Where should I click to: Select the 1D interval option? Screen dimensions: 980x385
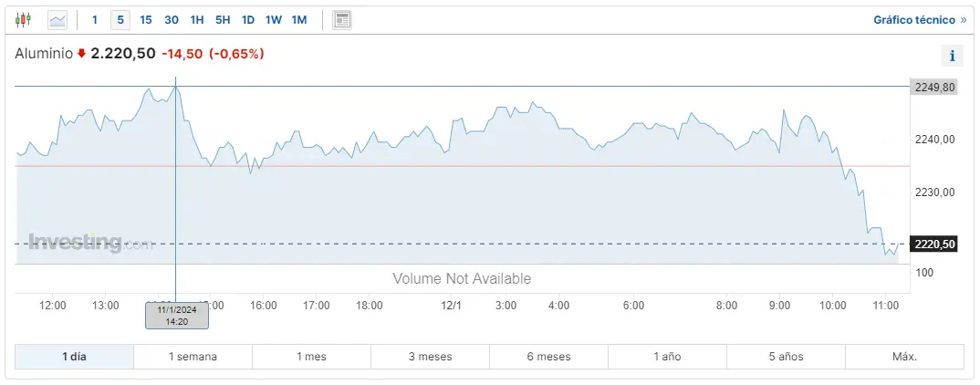click(248, 19)
